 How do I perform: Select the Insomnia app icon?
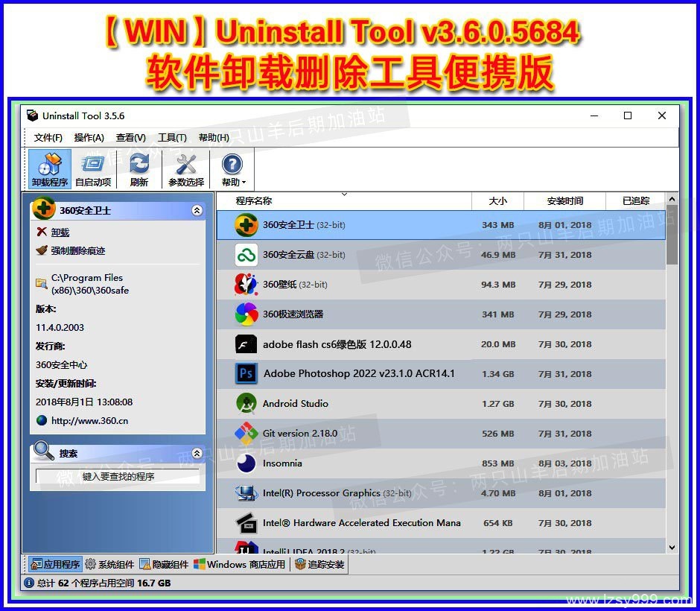(x=246, y=463)
